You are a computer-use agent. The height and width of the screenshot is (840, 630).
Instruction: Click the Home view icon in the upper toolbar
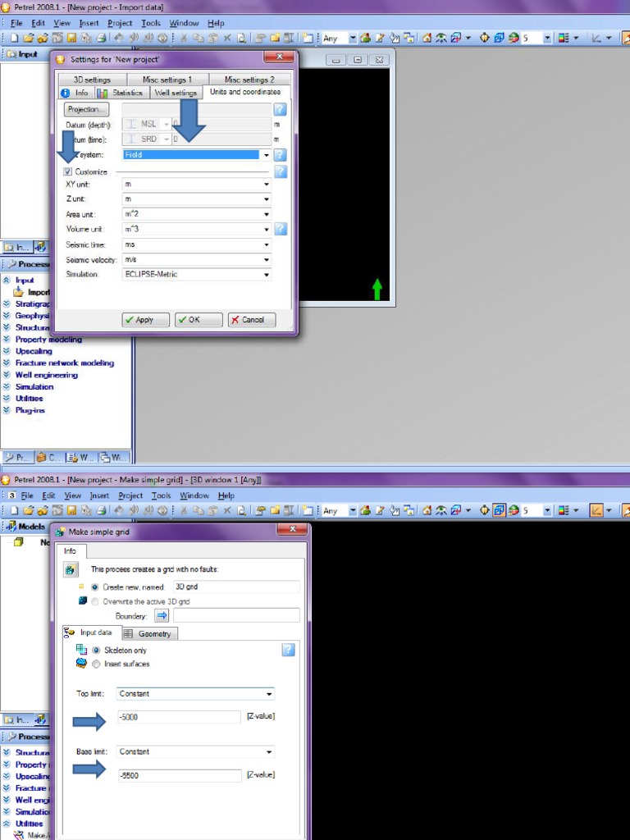pyautogui.click(x=427, y=38)
